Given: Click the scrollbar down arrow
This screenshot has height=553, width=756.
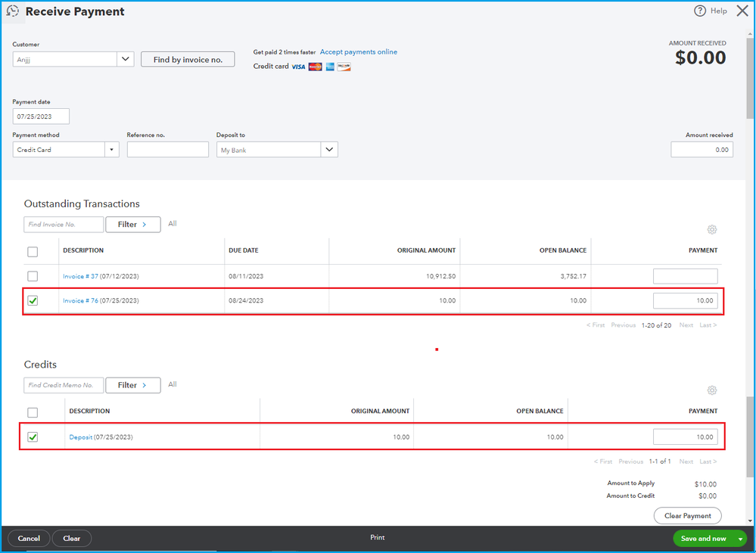Looking at the screenshot, I should [x=750, y=521].
